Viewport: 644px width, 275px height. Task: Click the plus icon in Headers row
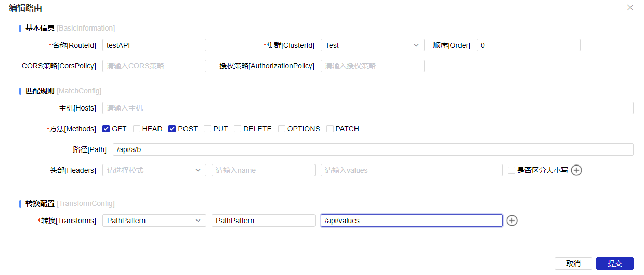(576, 170)
